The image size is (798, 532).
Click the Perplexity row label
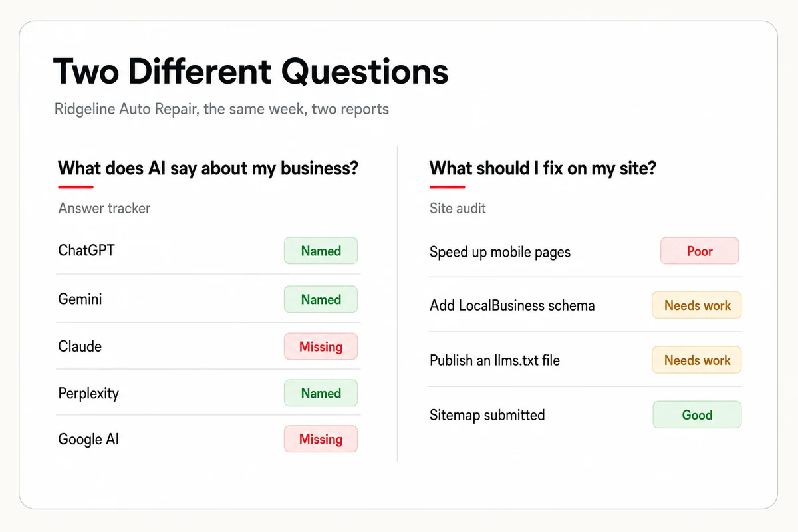pos(88,394)
